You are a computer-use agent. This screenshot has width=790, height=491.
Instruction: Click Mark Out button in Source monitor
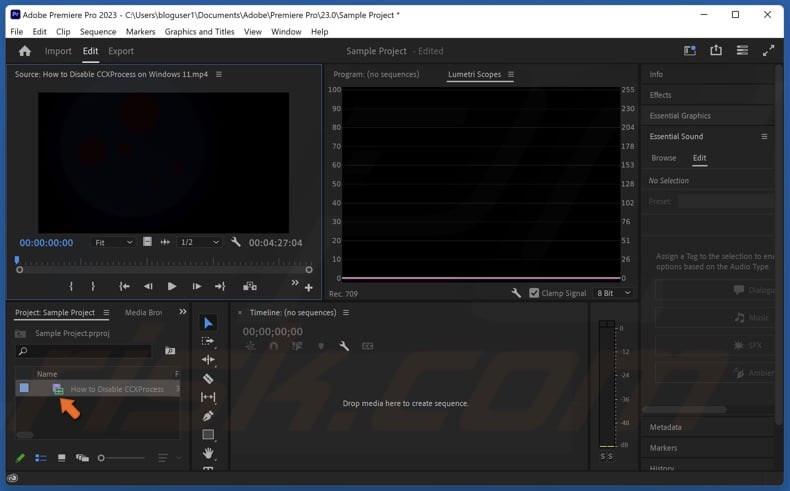[93, 286]
